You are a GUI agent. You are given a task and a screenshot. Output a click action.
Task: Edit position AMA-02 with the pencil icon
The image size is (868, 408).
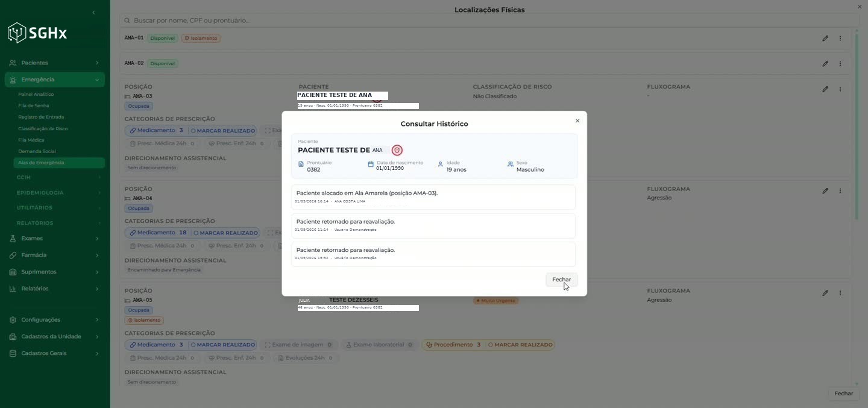coord(825,63)
